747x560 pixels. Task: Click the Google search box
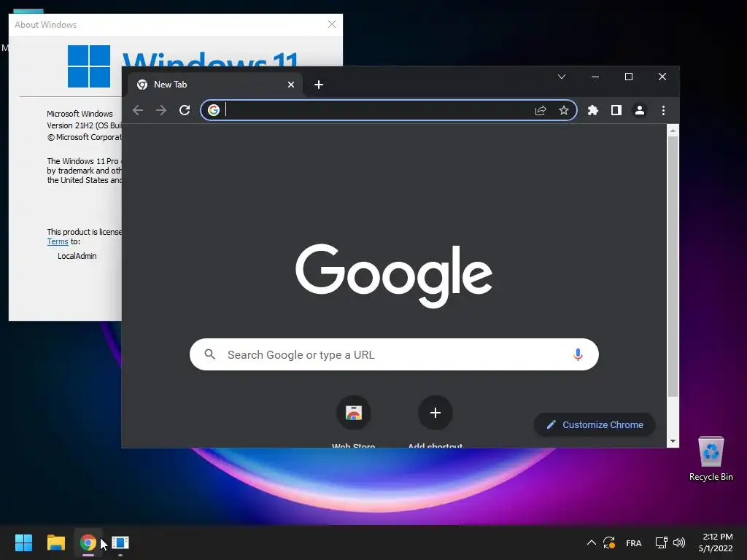[394, 355]
